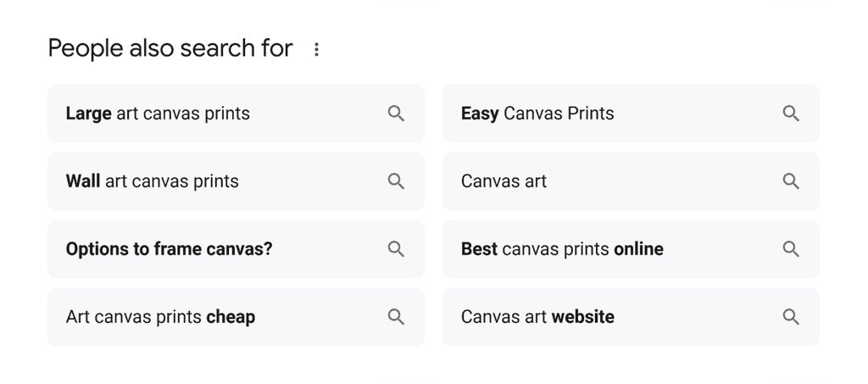This screenshot has height=384, width=868.
Task: Open the three-dot menu by People also search for
Action: point(316,49)
